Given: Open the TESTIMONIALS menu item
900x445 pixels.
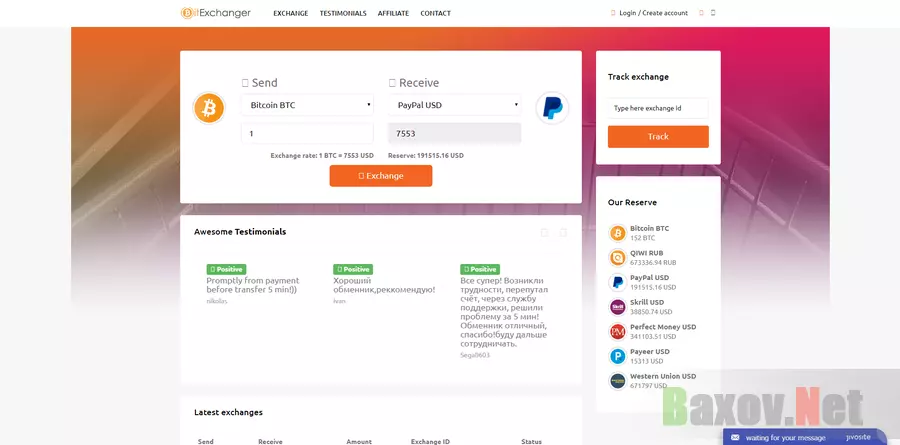Looking at the screenshot, I should point(343,13).
